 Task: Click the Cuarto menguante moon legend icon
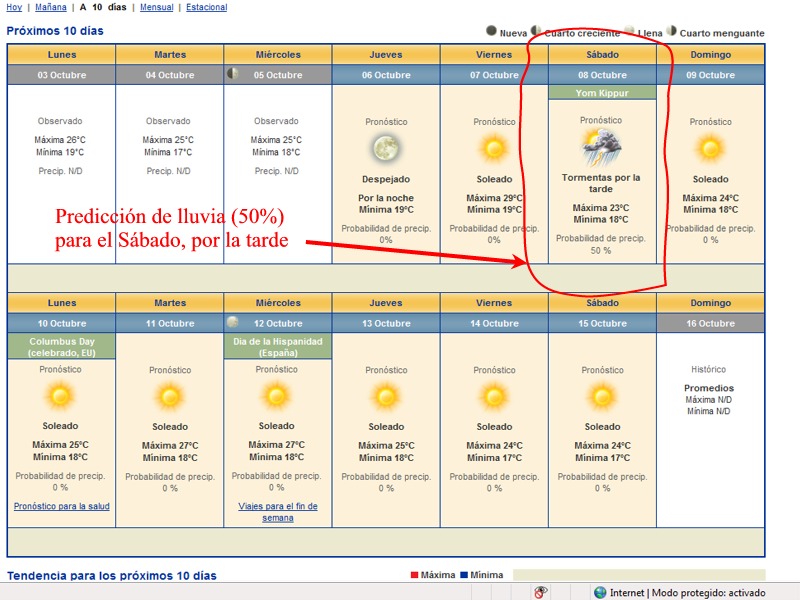[x=672, y=32]
